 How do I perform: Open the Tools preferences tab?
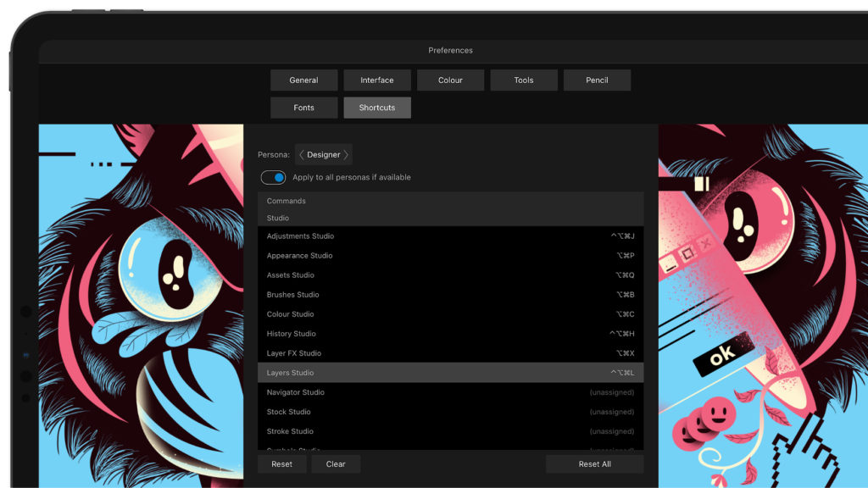coord(523,80)
